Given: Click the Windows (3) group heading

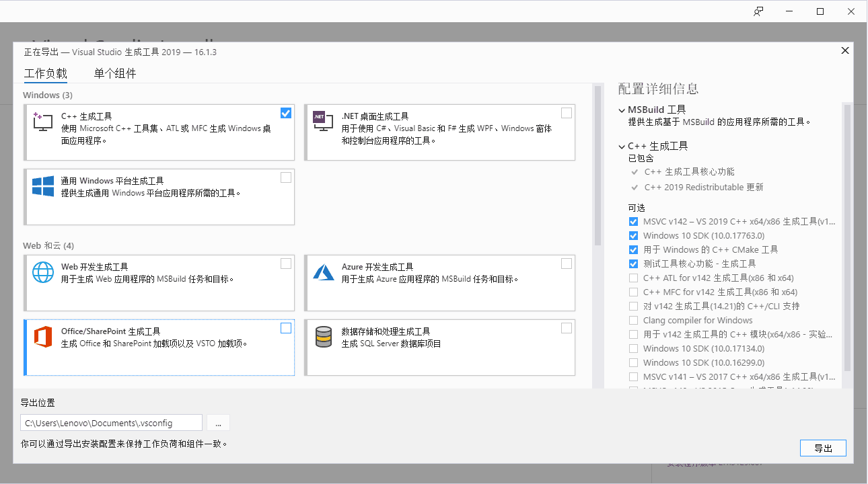Looking at the screenshot, I should (48, 95).
